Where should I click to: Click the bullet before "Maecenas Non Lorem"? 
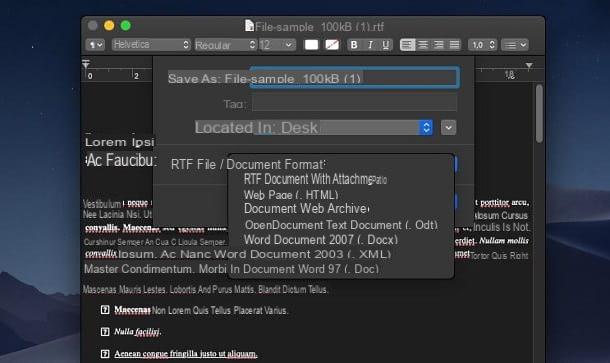pyautogui.click(x=105, y=310)
